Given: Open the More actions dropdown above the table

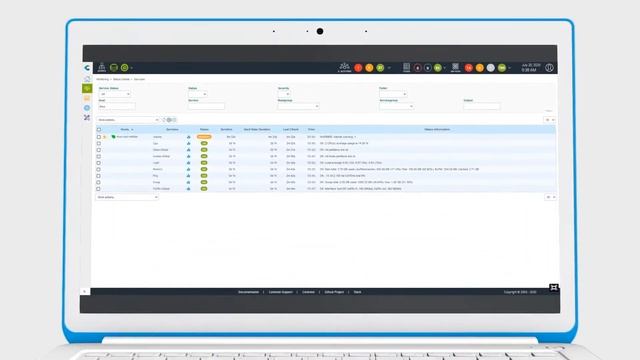Looking at the screenshot, I should pos(128,120).
